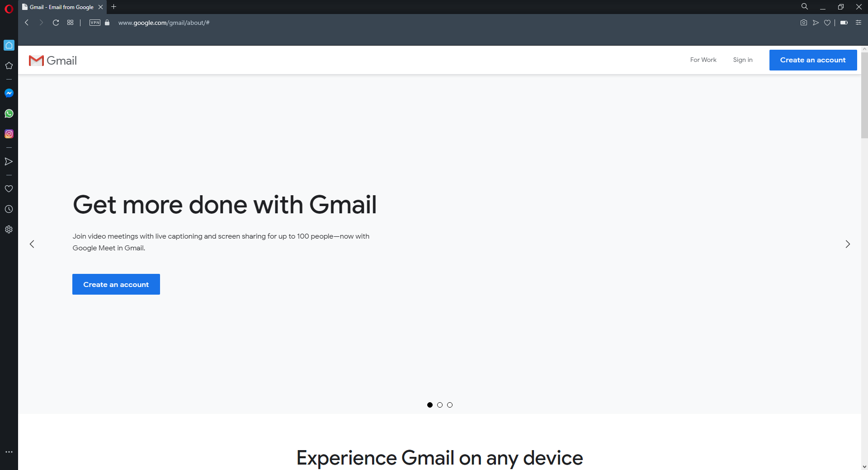This screenshot has height=470, width=868.
Task: Select the Gmail - Email from Google tab
Action: coord(62,7)
